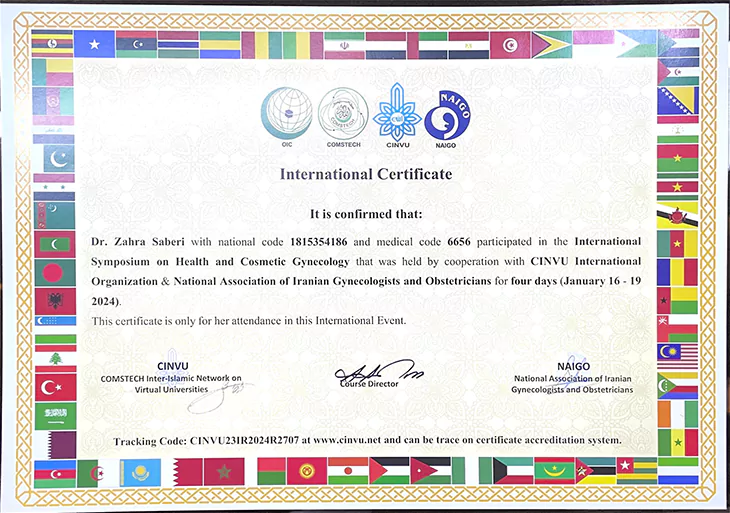Select the Mozambique flag in bottom border

(x=595, y=471)
